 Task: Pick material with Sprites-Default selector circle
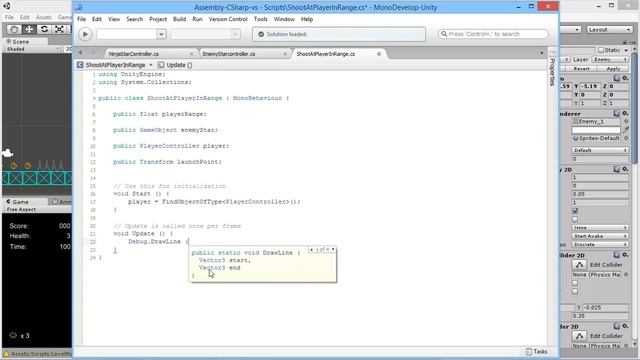point(626,138)
